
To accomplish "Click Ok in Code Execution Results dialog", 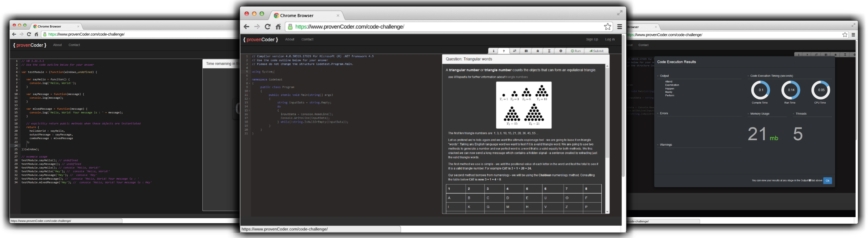I will tap(827, 181).
